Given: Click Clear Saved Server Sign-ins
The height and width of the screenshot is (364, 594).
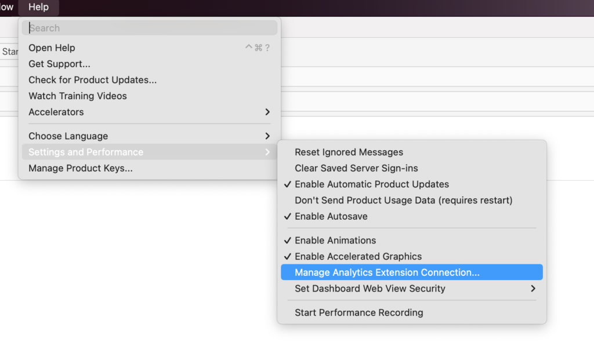Looking at the screenshot, I should click(356, 168).
